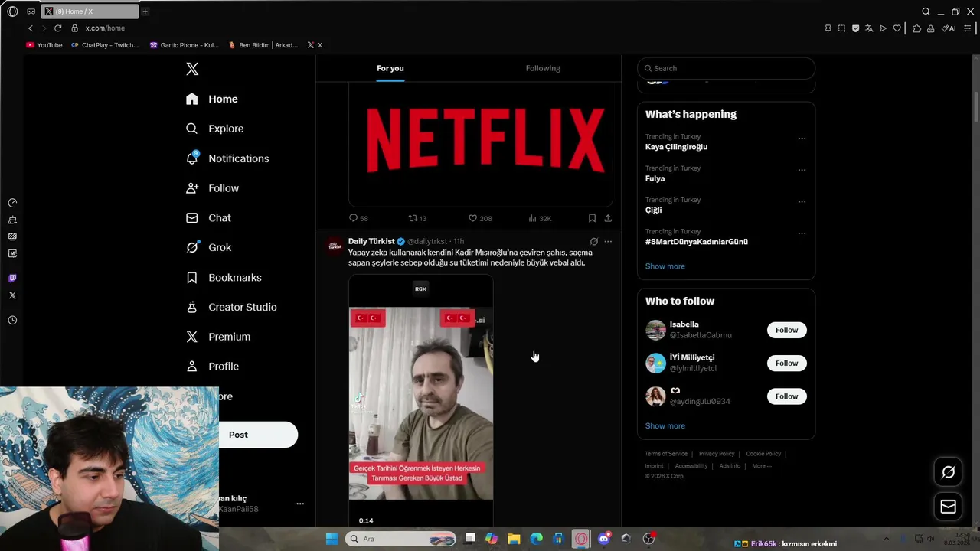Image resolution: width=980 pixels, height=551 pixels.
Task: Like the Netflix post with 208 likes
Action: (x=480, y=218)
